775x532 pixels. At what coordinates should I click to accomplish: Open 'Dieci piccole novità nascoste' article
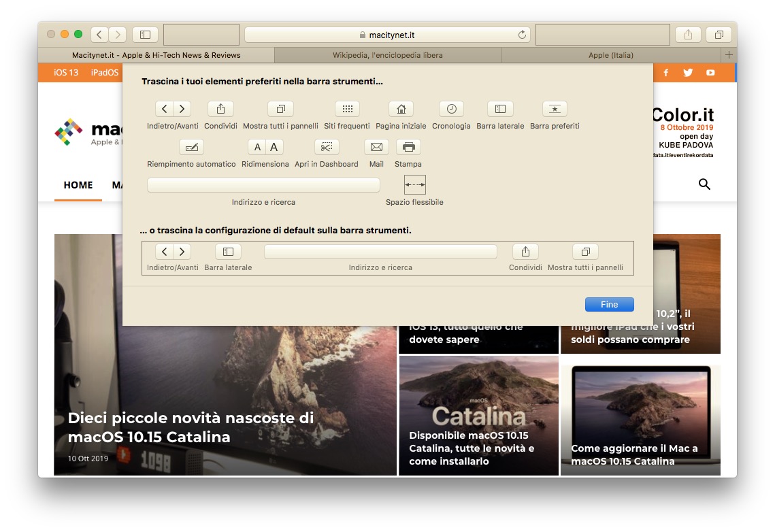click(x=191, y=427)
